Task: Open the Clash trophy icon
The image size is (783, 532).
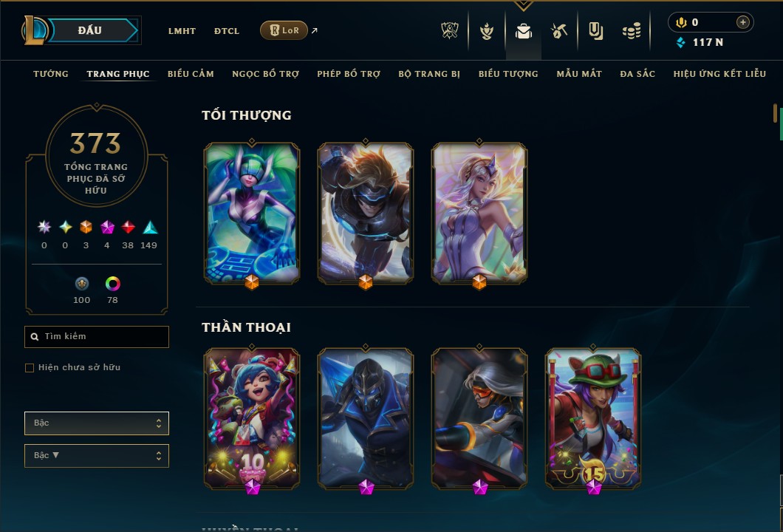Action: (x=450, y=31)
